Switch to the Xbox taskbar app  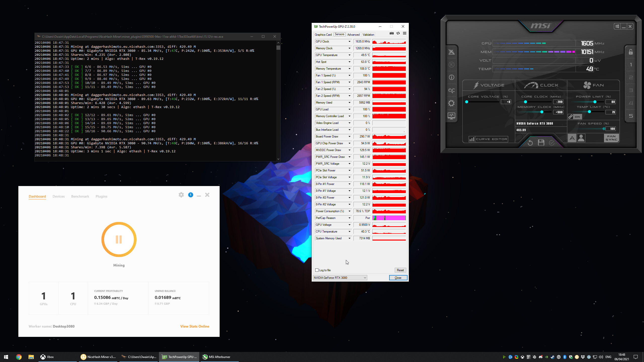(x=58, y=357)
